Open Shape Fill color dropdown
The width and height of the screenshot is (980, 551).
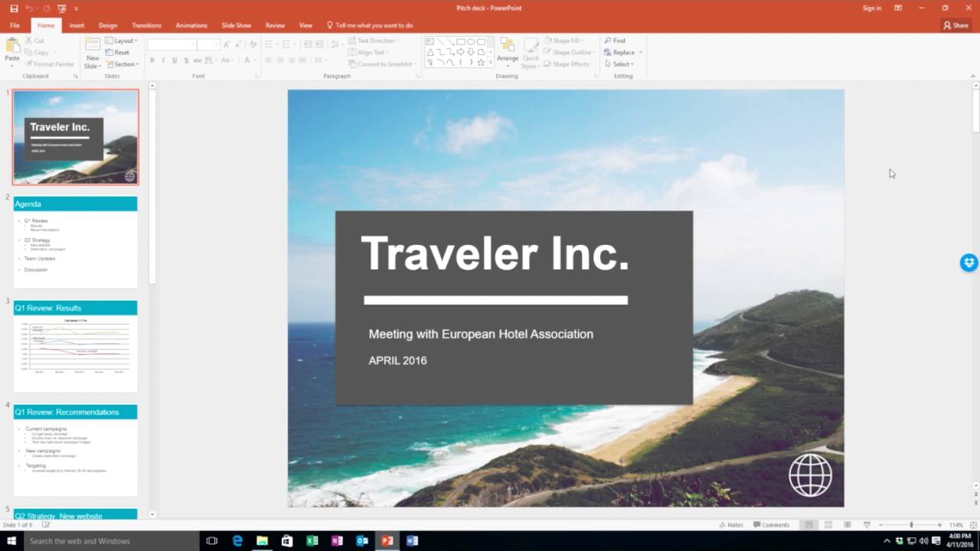[x=563, y=41]
